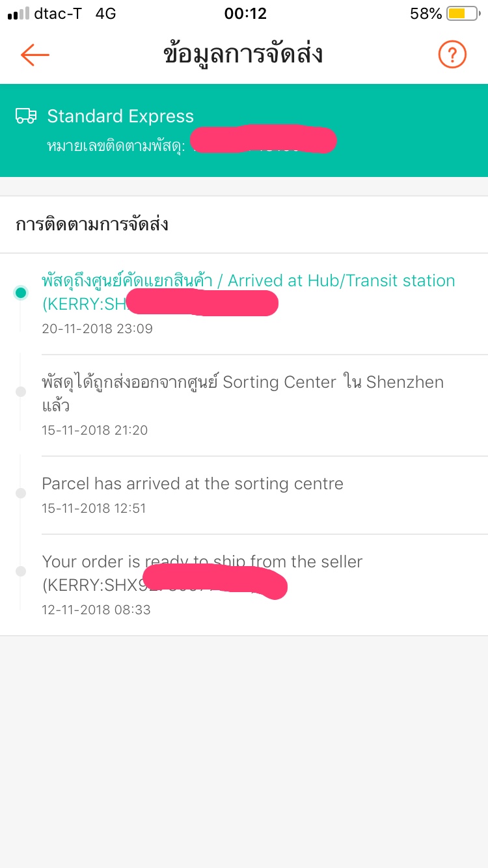The image size is (488, 868).
Task: Tap the orange back arrow
Action: (x=35, y=55)
